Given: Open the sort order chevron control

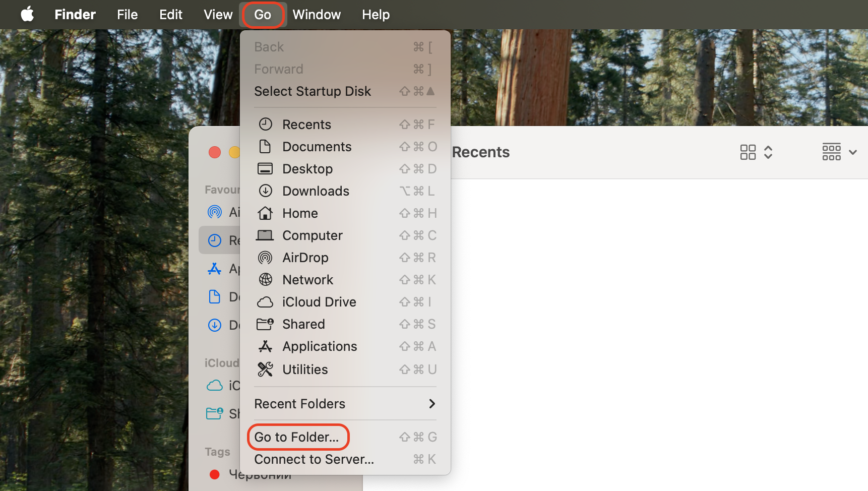Looking at the screenshot, I should (x=769, y=152).
